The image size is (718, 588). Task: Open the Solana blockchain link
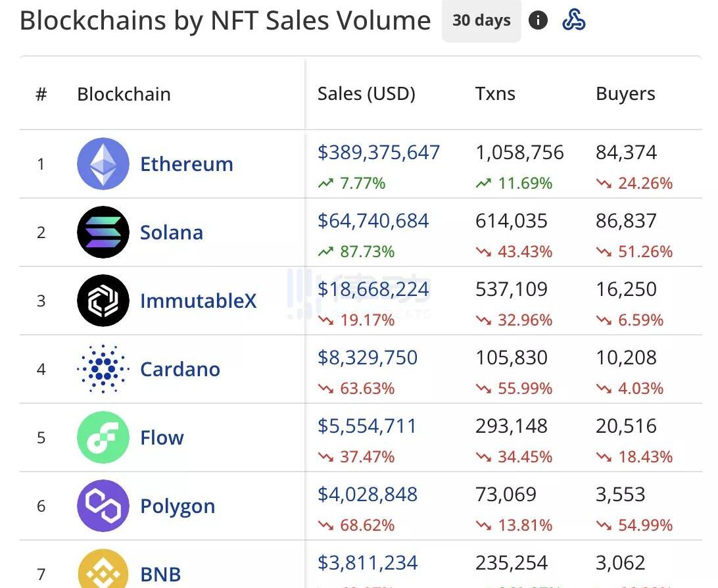click(x=172, y=232)
